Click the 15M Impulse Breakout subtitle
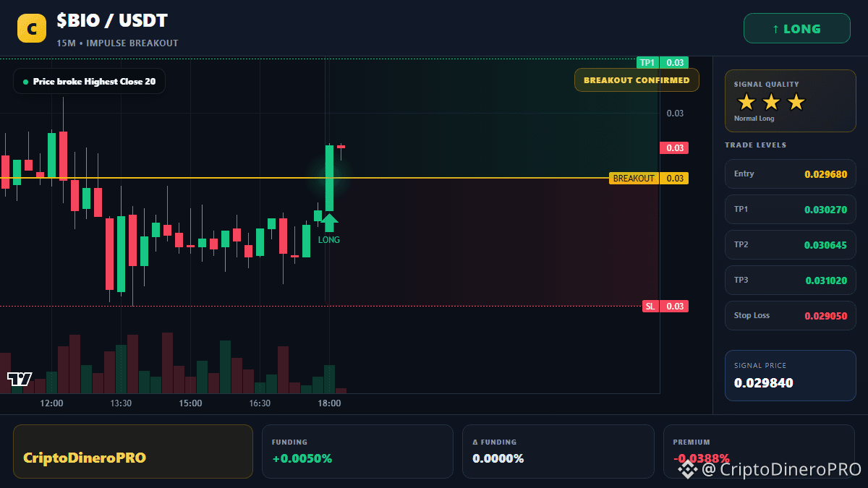The width and height of the screenshot is (868, 488). pyautogui.click(x=117, y=43)
